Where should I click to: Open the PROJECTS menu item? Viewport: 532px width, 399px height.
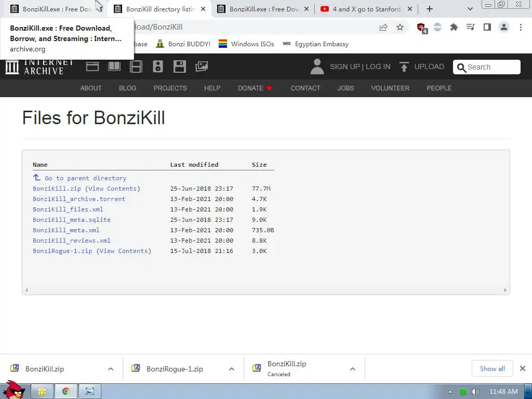click(x=170, y=88)
